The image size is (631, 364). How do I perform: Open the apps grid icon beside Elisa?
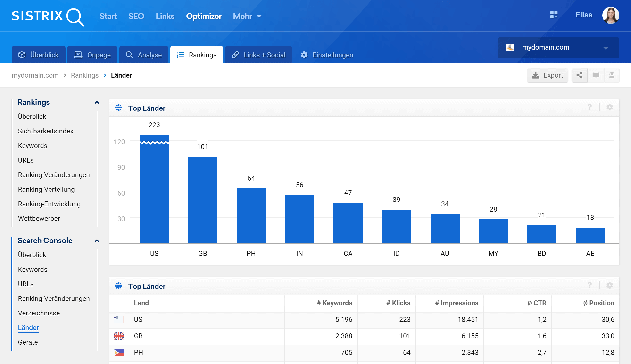tap(554, 15)
